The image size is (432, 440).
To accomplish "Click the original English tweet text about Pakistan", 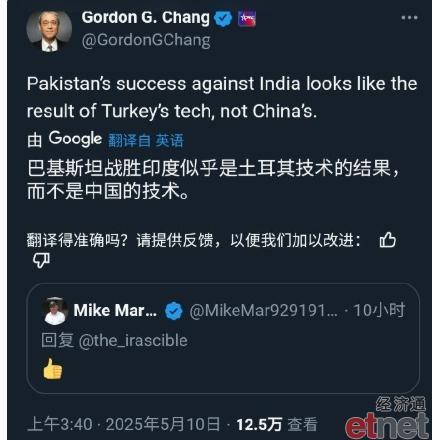I will pyautogui.click(x=222, y=97).
